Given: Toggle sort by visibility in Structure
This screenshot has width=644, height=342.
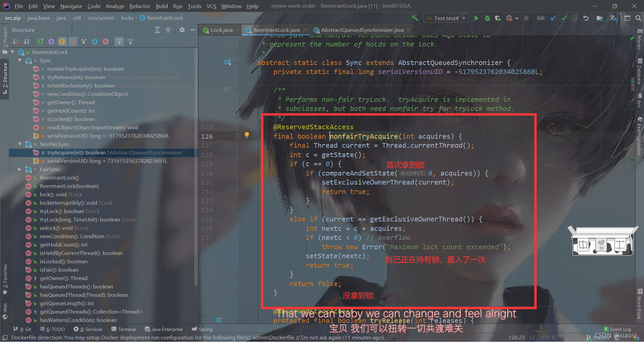Looking at the screenshot, I should point(16,42).
